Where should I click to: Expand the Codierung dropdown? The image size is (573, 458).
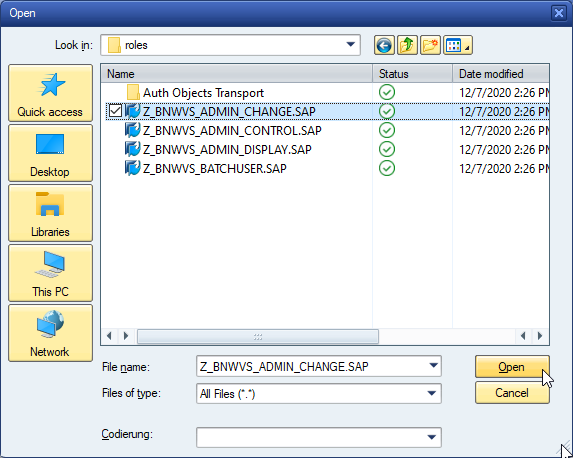[432, 437]
